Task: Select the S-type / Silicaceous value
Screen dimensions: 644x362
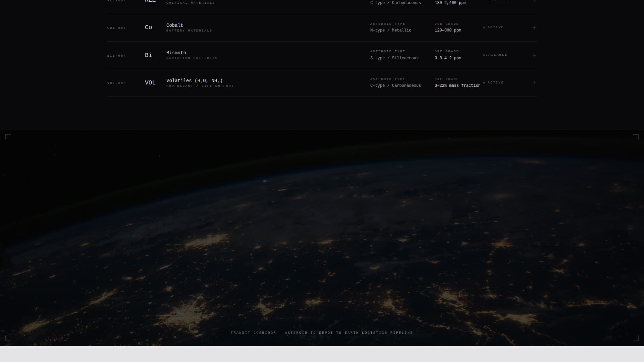Action: pos(394,58)
